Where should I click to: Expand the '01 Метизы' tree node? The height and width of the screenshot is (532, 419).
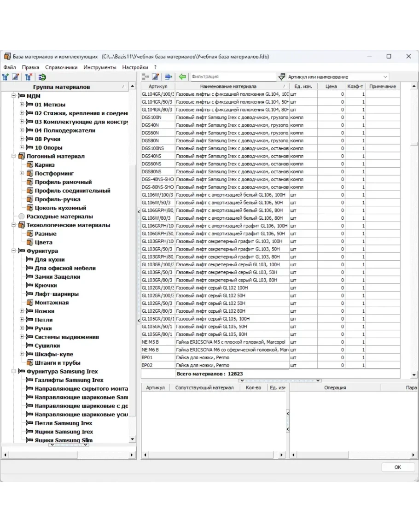(22, 105)
